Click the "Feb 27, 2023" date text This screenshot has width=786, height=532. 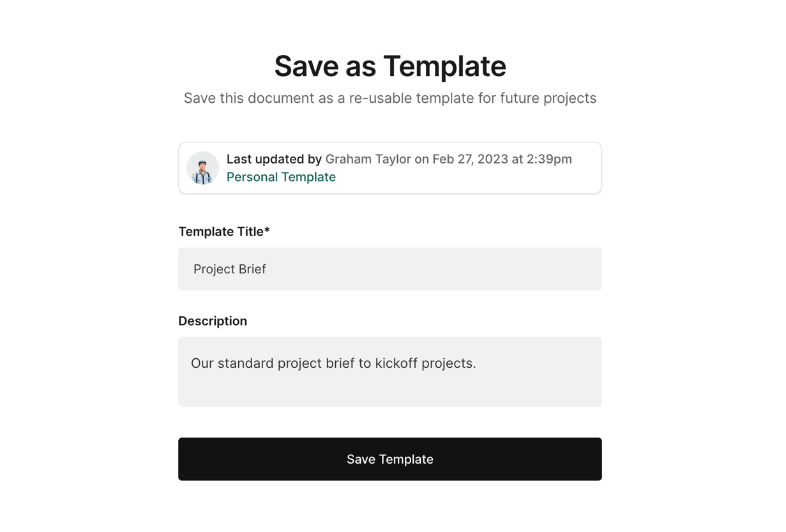coord(470,159)
